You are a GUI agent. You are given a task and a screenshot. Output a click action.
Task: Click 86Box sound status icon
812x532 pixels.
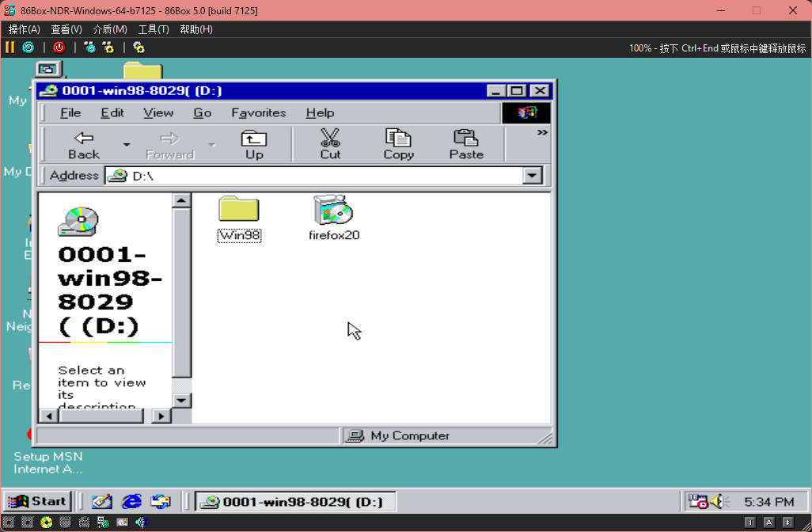click(x=141, y=522)
